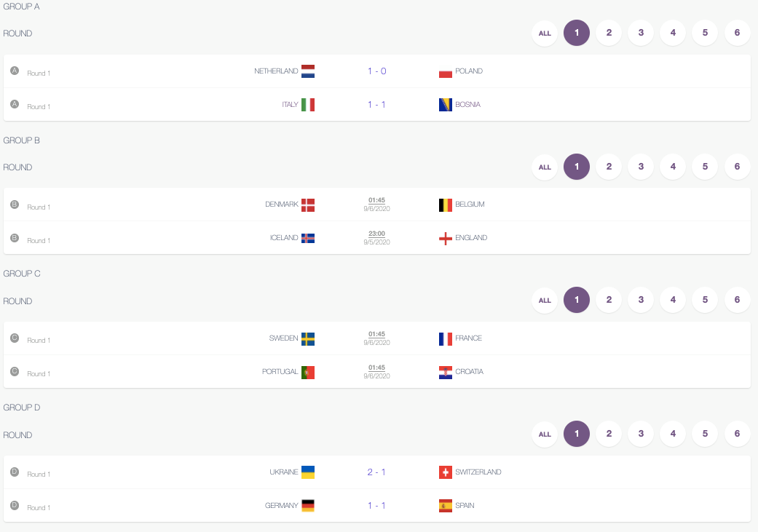Image resolution: width=758 pixels, height=532 pixels.
Task: Click the Portugal flag icon
Action: [x=308, y=372]
